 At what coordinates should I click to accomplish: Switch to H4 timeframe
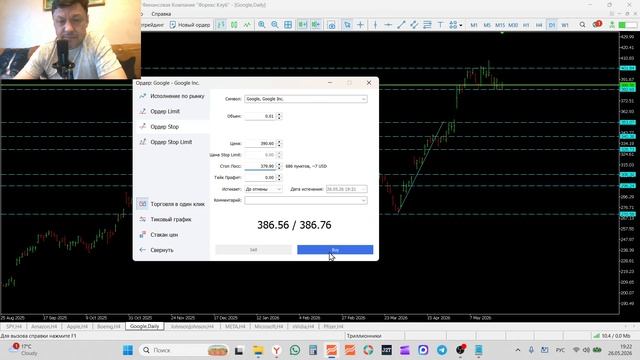click(539, 25)
